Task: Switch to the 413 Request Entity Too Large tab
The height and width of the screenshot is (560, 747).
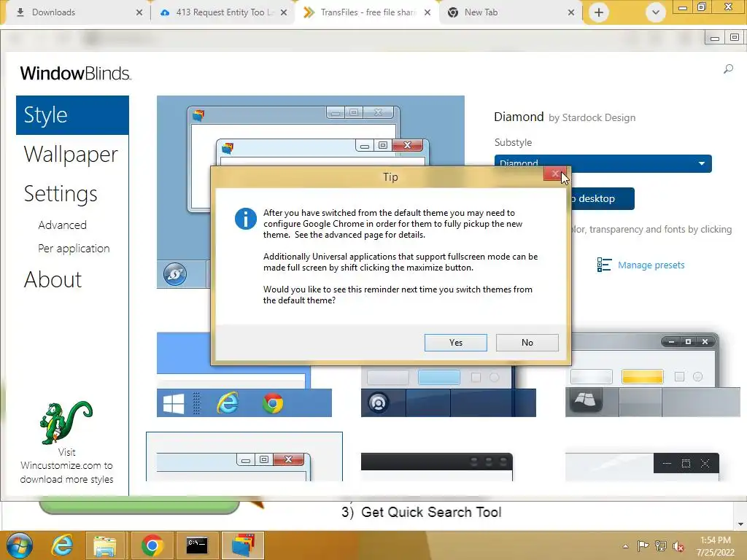Action: pos(224,12)
